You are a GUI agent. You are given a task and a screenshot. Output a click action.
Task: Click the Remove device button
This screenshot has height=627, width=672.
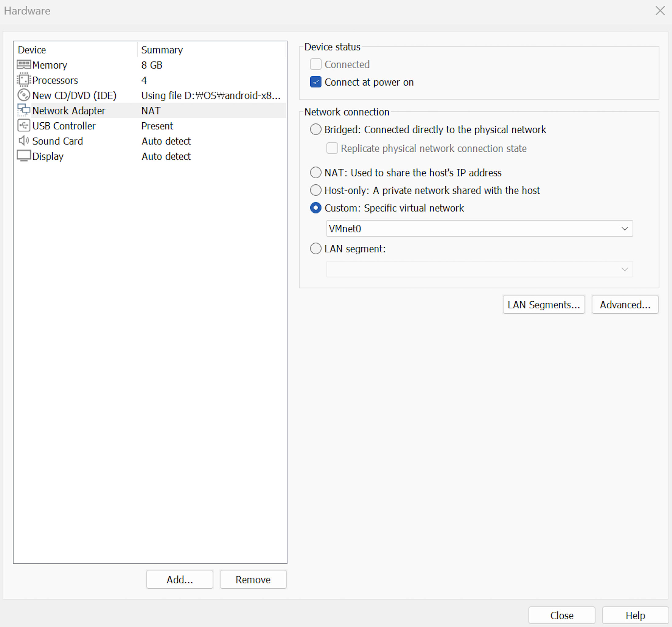(253, 580)
